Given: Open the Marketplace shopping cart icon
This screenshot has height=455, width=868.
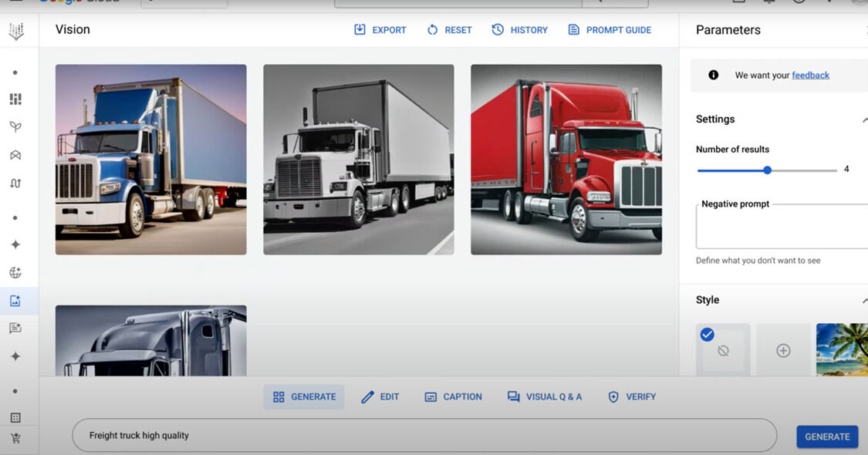Looking at the screenshot, I should coord(15,438).
